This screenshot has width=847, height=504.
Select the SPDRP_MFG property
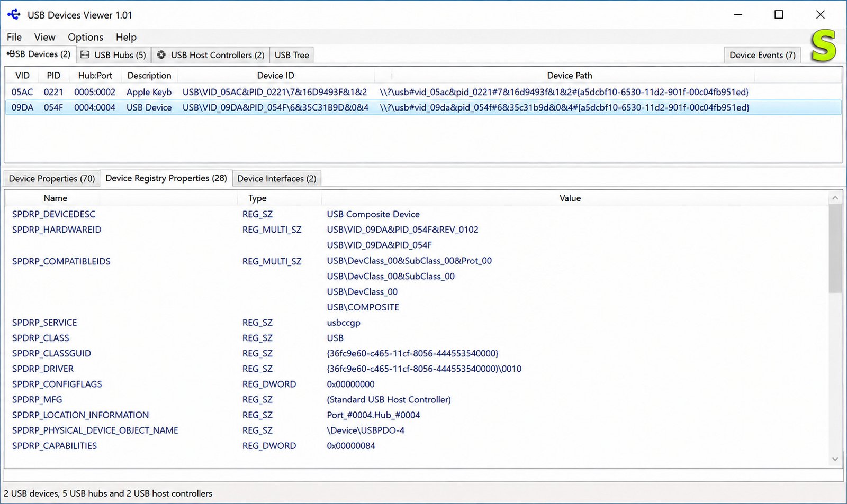point(37,399)
